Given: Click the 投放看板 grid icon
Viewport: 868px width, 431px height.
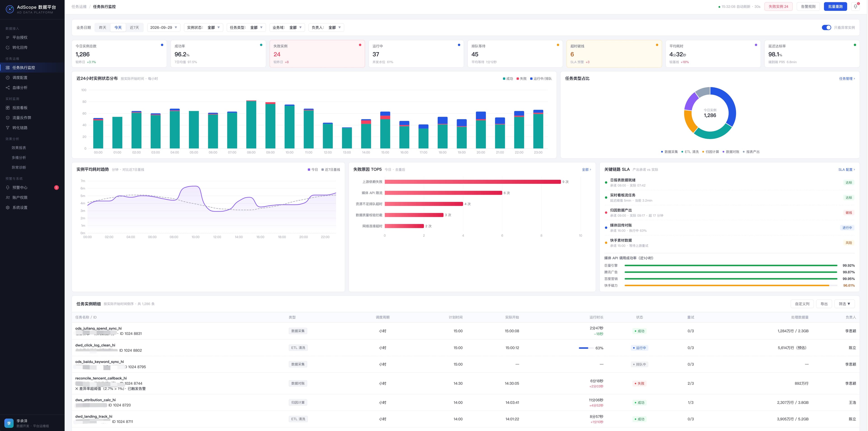Looking at the screenshot, I should (x=8, y=108).
